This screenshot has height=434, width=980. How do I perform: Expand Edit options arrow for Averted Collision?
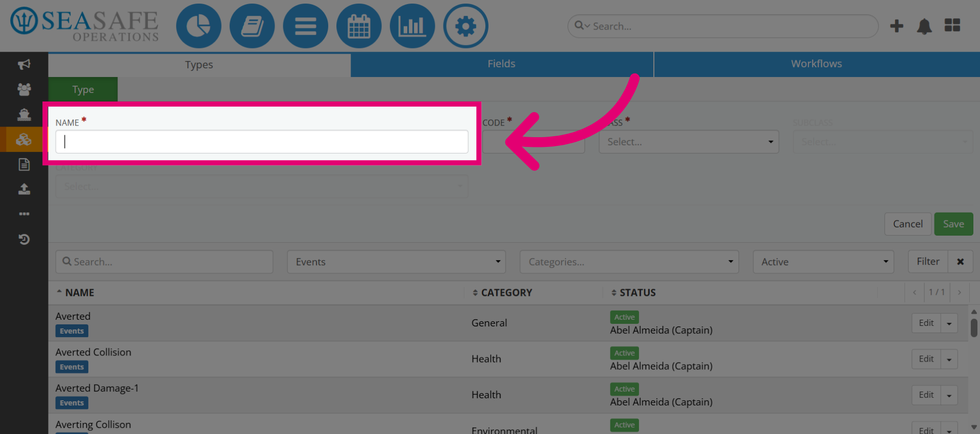click(x=949, y=359)
